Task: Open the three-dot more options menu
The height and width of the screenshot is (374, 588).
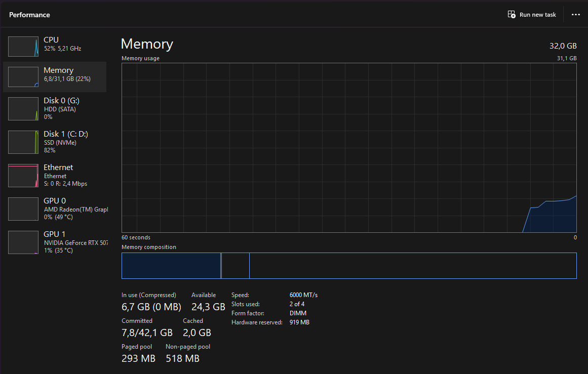Action: click(x=576, y=15)
